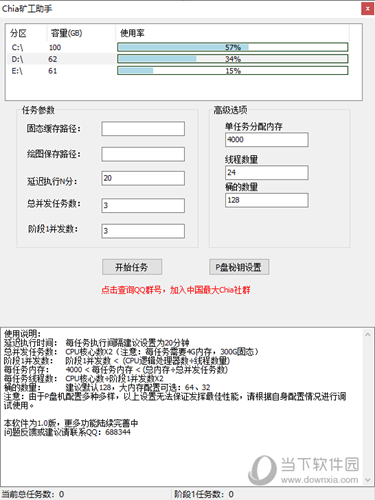Click the 线程数量 field showing 24
Viewport: 375px width, 500px height.
[x=267, y=173]
